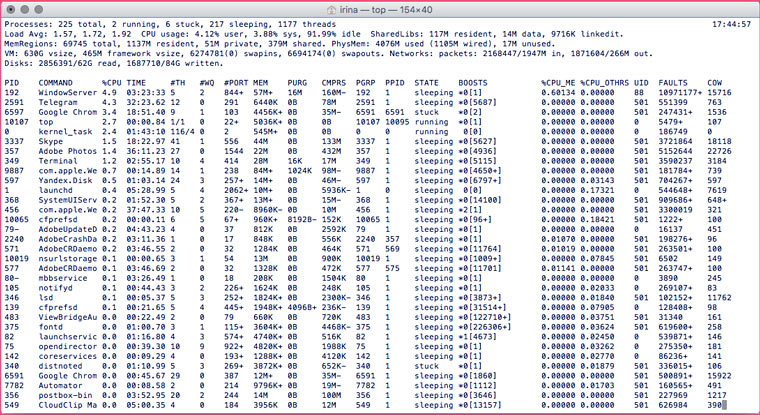Click the UID column header

[x=641, y=83]
